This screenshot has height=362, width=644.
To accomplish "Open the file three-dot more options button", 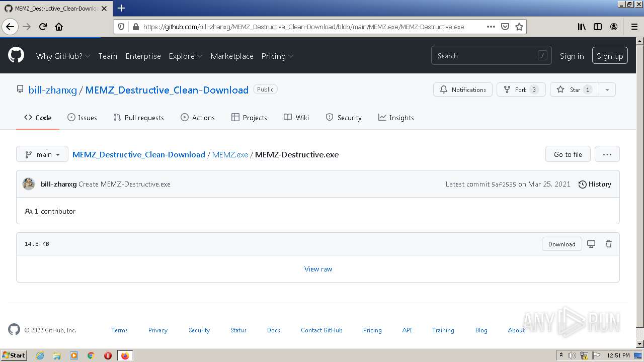I will [x=607, y=154].
